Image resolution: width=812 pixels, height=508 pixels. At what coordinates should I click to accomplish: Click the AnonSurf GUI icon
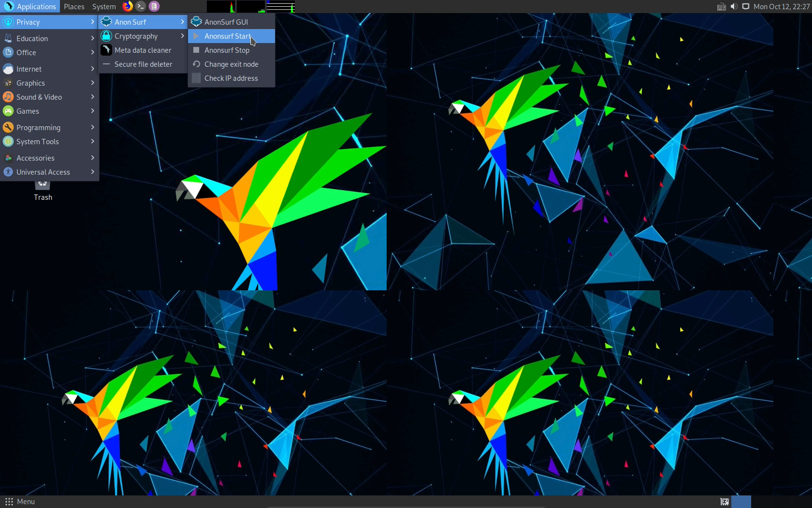(196, 22)
